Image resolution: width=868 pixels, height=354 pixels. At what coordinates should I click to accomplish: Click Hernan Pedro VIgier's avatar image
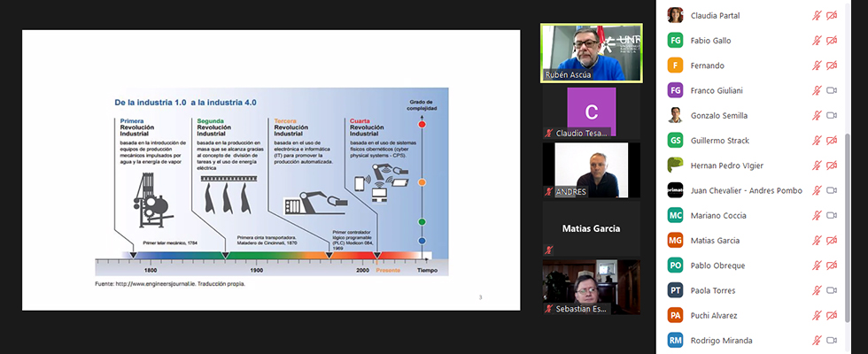coord(675,165)
